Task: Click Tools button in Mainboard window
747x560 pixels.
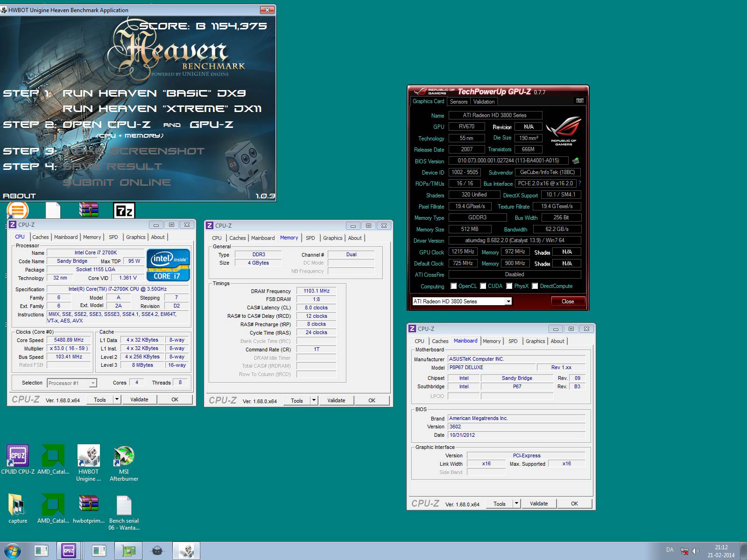Action: tap(500, 504)
